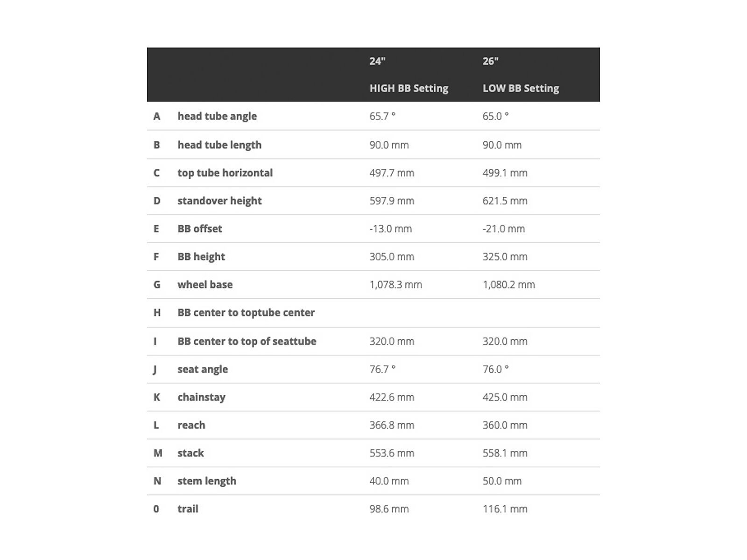Select the standover height row label
This screenshot has width=747, height=560.
219,201
